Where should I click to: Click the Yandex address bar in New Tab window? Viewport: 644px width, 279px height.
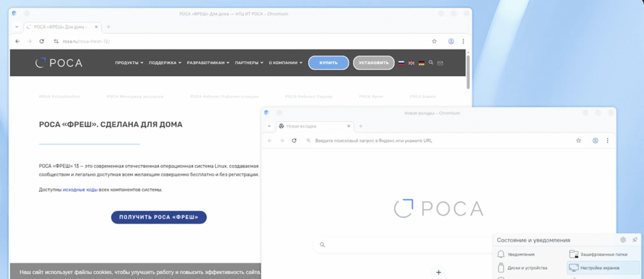434,141
